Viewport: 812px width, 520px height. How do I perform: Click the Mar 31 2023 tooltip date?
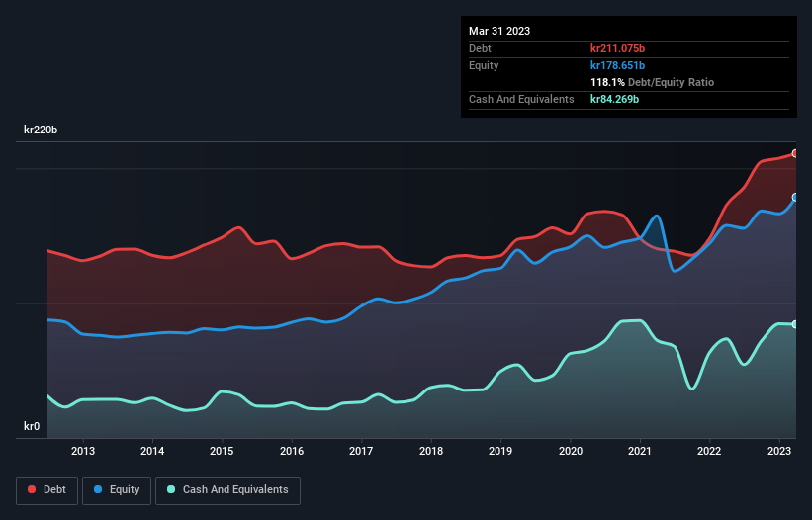point(499,31)
